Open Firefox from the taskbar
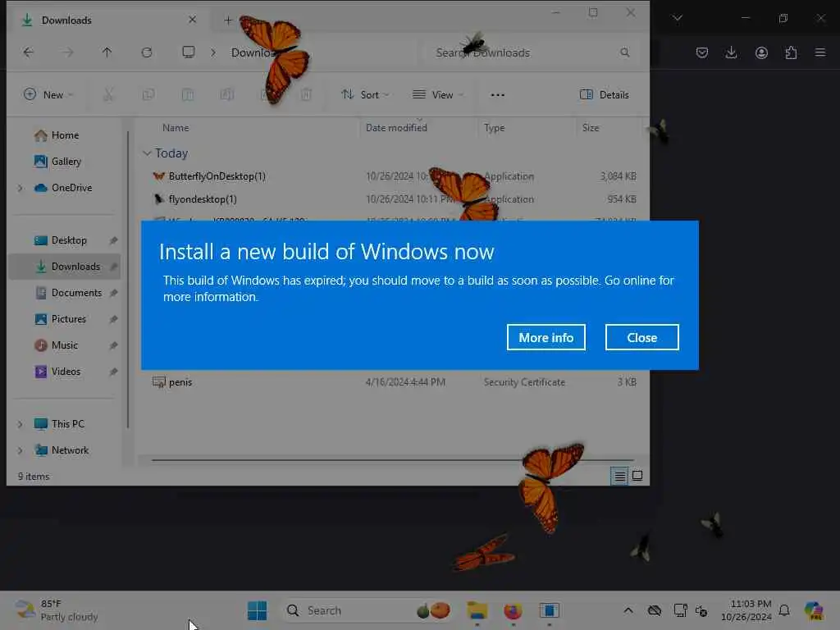840x630 pixels. 513,610
